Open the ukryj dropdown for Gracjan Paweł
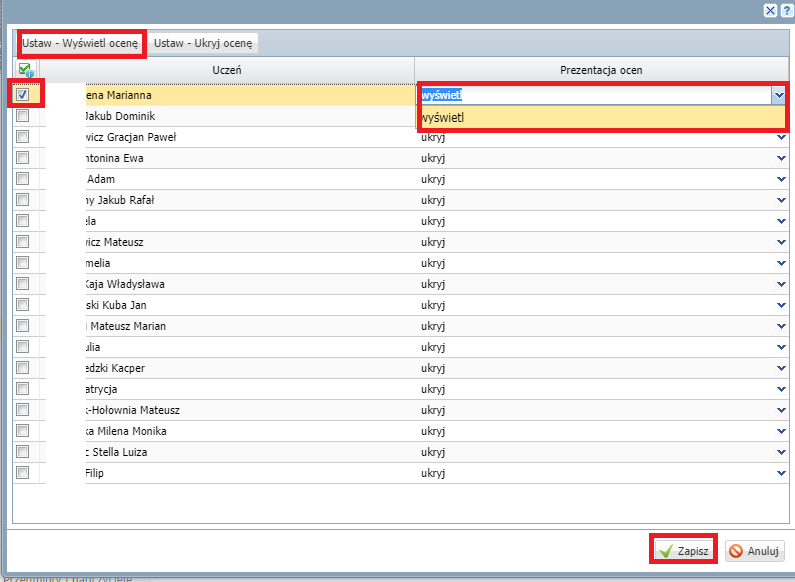Viewport: 795px width, 582px height. tap(781, 137)
